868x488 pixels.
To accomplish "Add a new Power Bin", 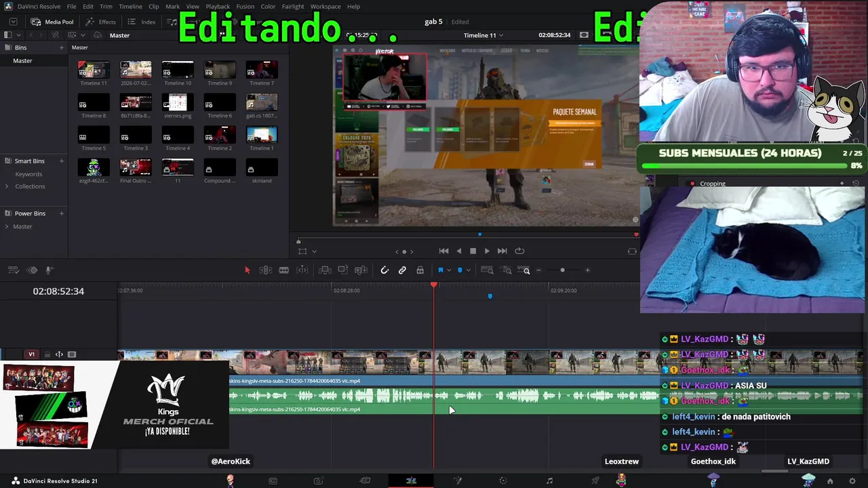I will pos(62,213).
